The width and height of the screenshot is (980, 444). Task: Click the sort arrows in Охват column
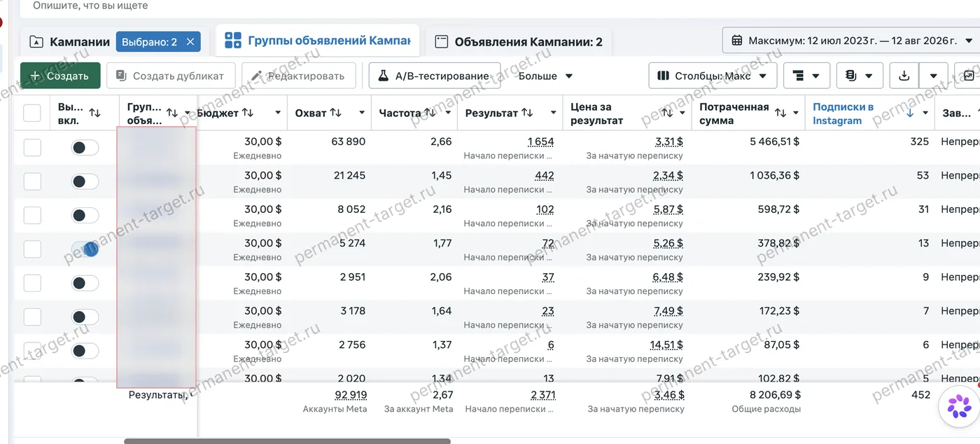pyautogui.click(x=336, y=113)
